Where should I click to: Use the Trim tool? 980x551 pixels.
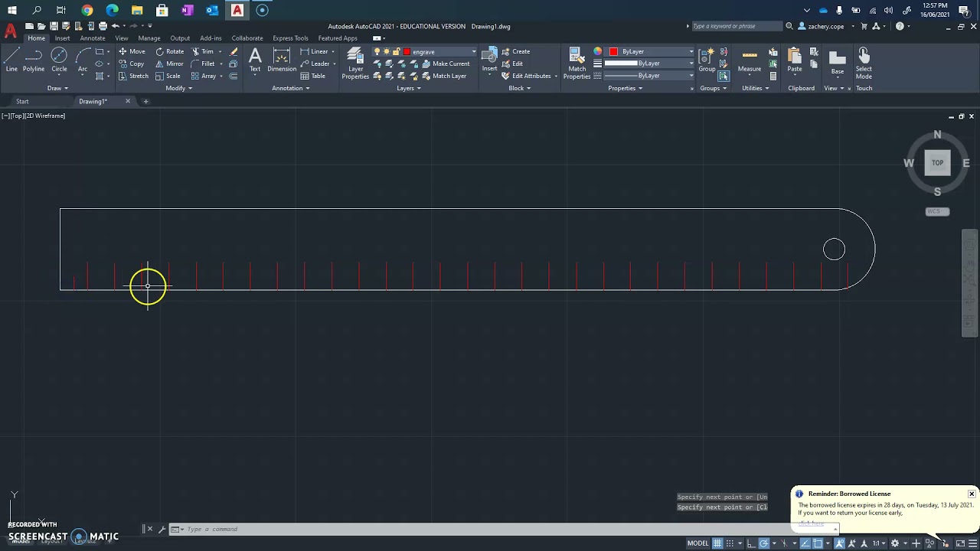[x=203, y=51]
